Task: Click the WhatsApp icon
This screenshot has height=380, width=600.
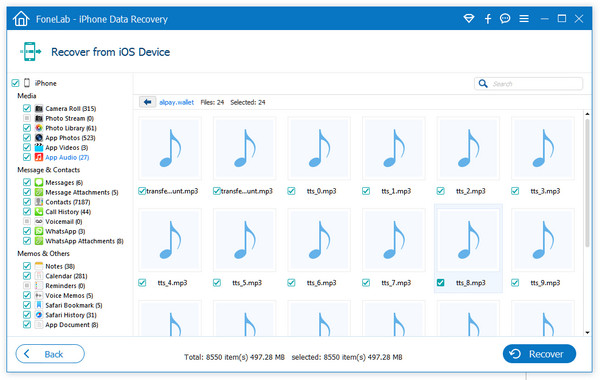Action: pyautogui.click(x=39, y=231)
